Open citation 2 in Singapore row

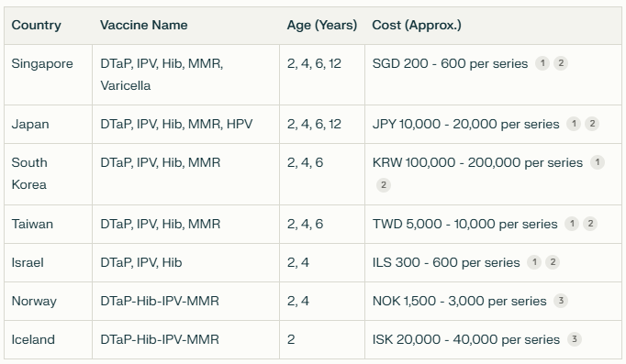561,63
